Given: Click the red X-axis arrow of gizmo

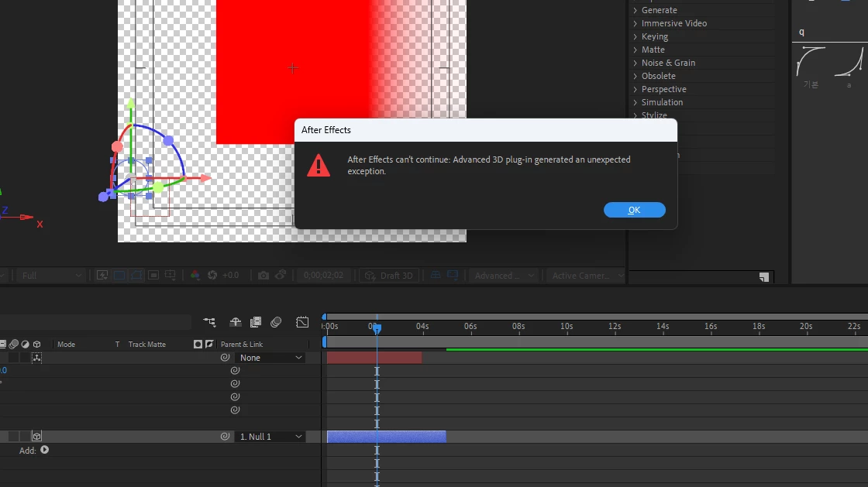Looking at the screenshot, I should 205,178.
